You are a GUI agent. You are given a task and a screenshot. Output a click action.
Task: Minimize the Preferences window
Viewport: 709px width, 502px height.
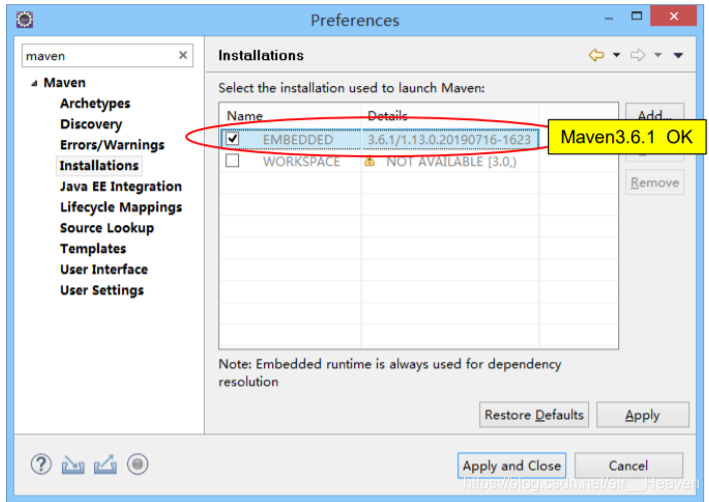pyautogui.click(x=609, y=18)
